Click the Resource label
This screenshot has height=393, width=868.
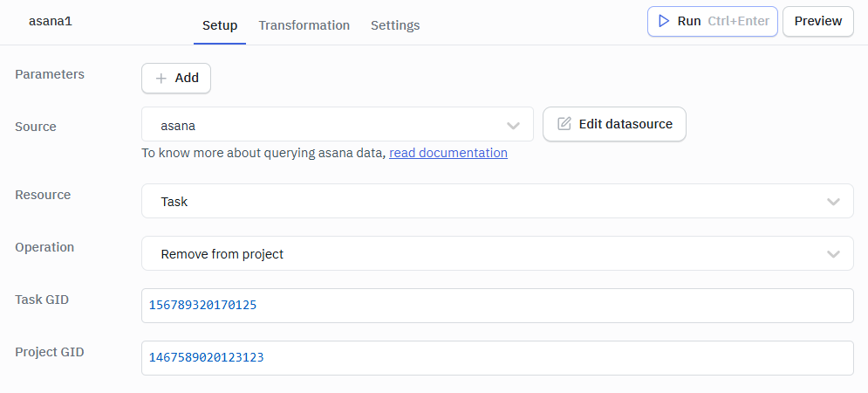pyautogui.click(x=43, y=195)
